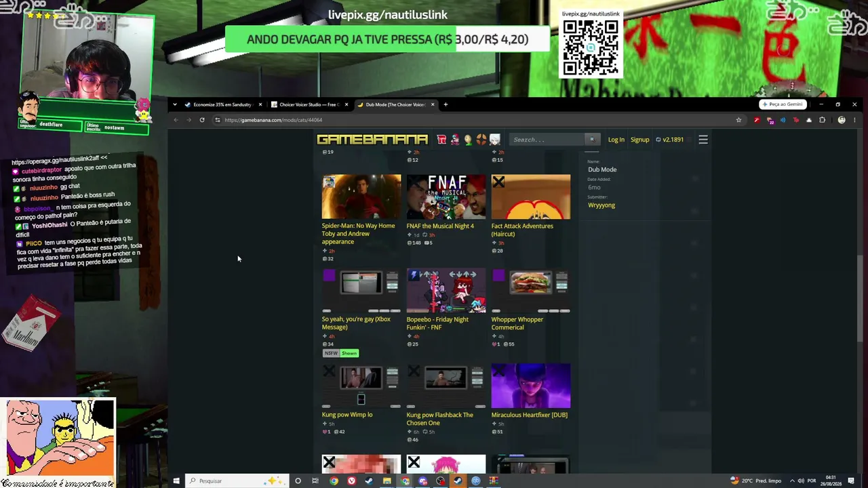Open Cortana circle on the taskbar

298,481
